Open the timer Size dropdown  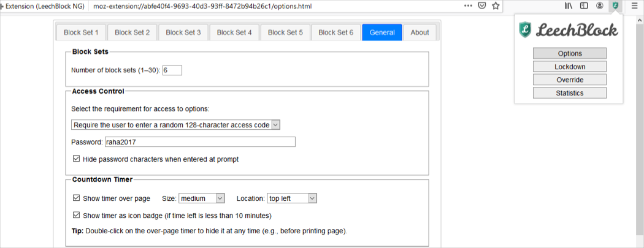point(202,198)
